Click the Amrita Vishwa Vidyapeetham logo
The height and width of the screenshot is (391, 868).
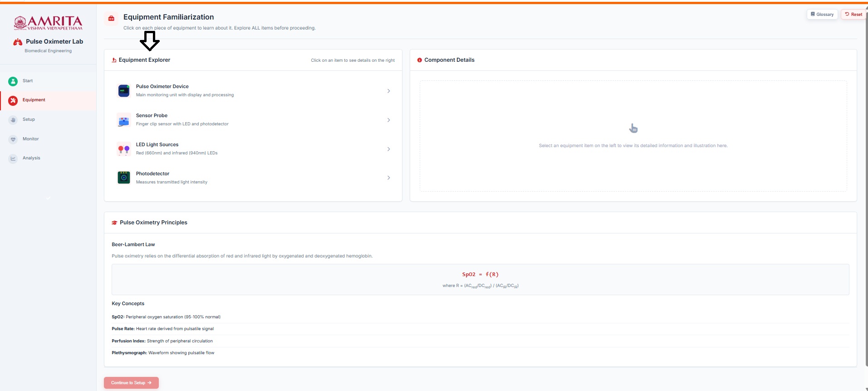48,23
